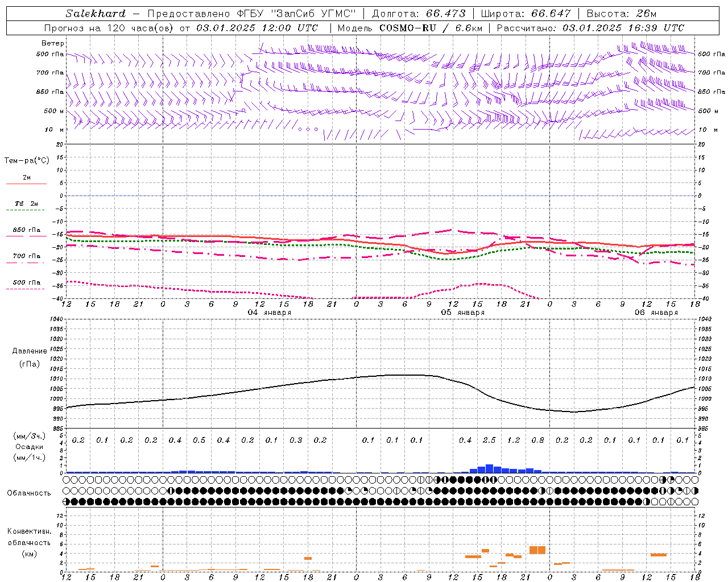Image resolution: width=728 pixels, height=582 pixels.
Task: Click the date label '04 января'
Action: click(x=270, y=313)
